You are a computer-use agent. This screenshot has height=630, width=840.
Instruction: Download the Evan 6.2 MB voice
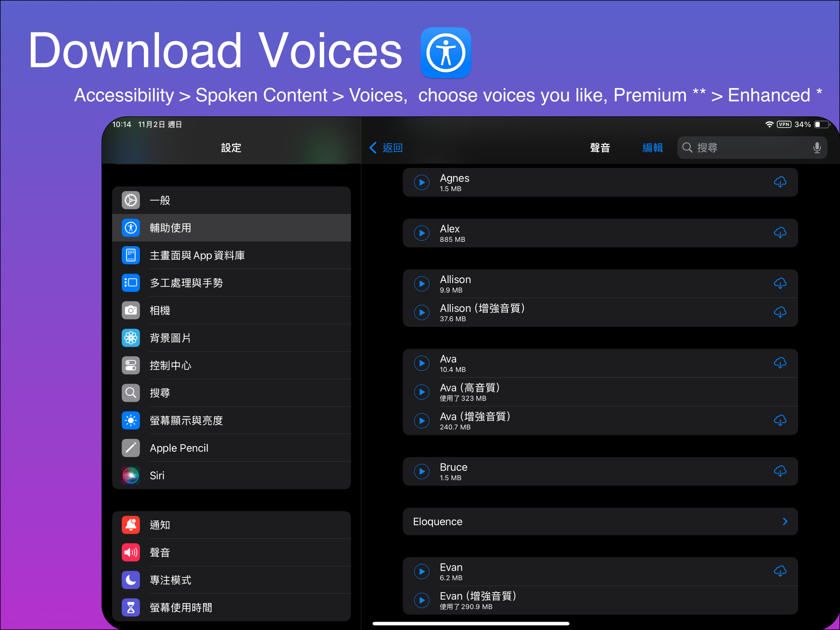click(780, 571)
